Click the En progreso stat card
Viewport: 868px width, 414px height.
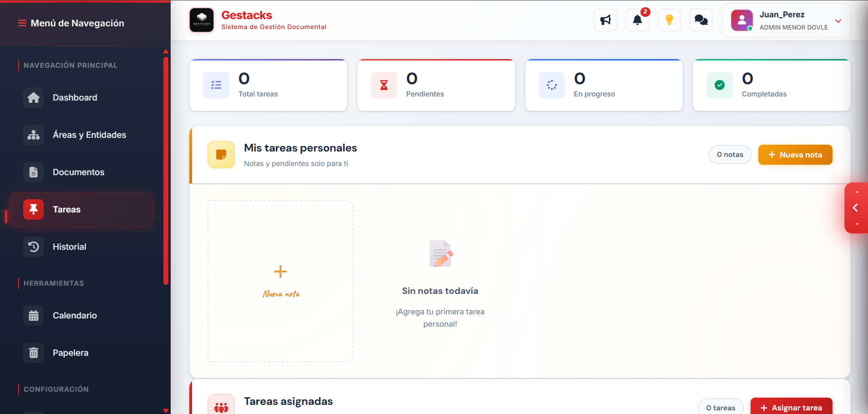(604, 85)
